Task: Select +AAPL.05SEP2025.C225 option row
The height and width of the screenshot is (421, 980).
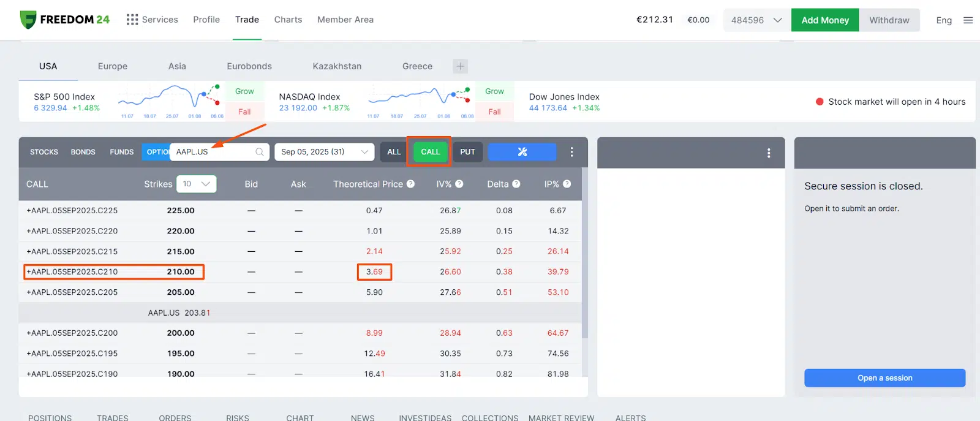Action: pyautogui.click(x=300, y=210)
